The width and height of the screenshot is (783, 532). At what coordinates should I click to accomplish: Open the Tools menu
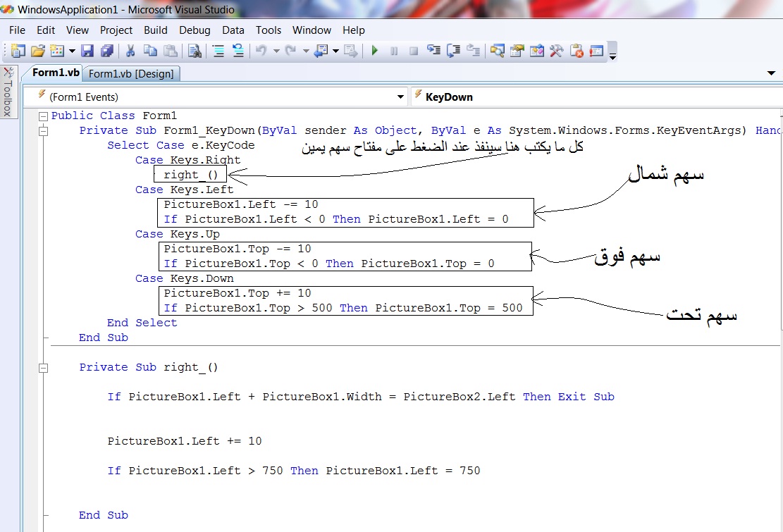[x=268, y=30]
